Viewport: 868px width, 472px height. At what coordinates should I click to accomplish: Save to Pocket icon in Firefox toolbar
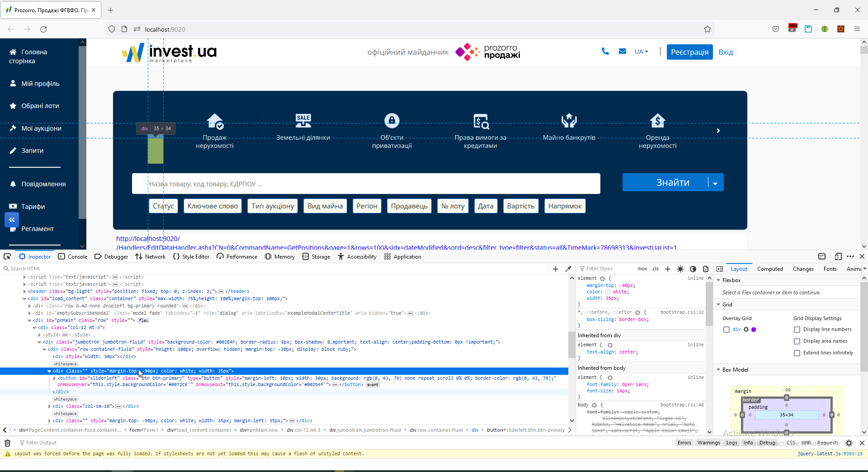[x=776, y=29]
